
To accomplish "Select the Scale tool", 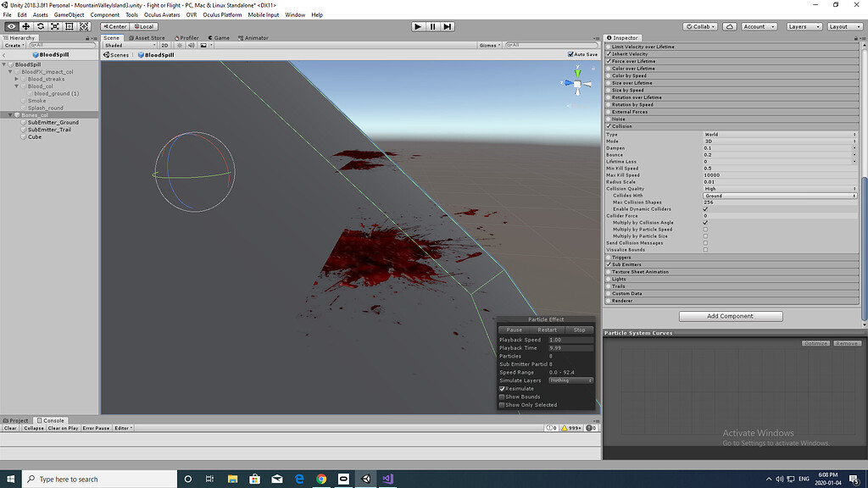I will pos(56,26).
